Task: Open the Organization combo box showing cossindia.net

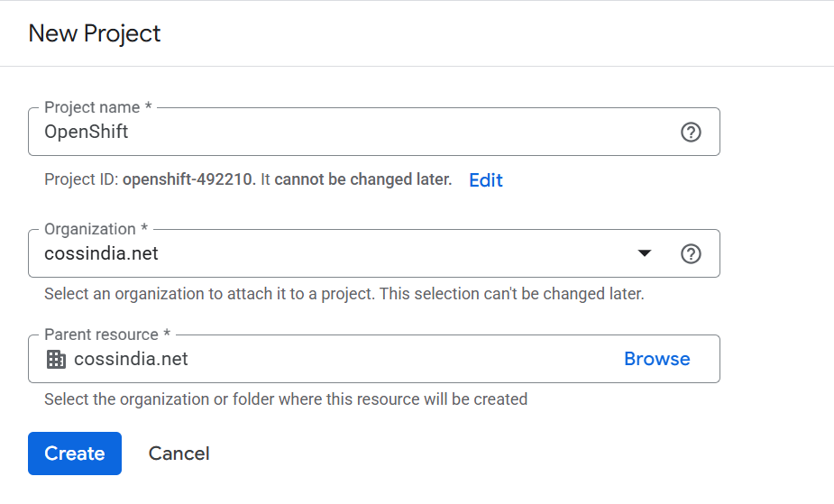Action: click(x=343, y=254)
